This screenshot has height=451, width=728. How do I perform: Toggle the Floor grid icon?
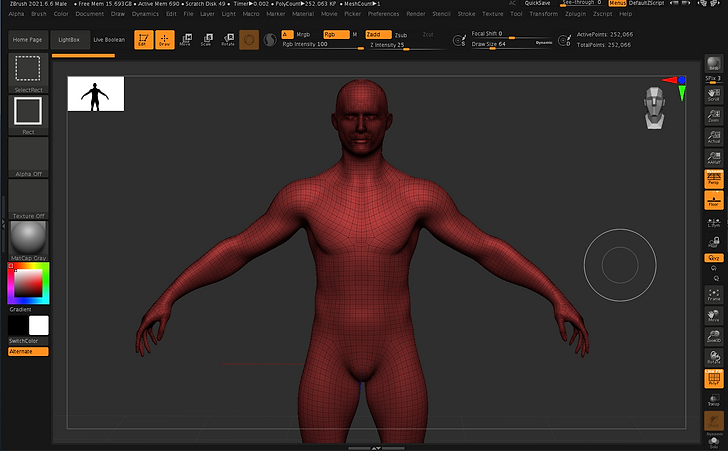pyautogui.click(x=714, y=200)
